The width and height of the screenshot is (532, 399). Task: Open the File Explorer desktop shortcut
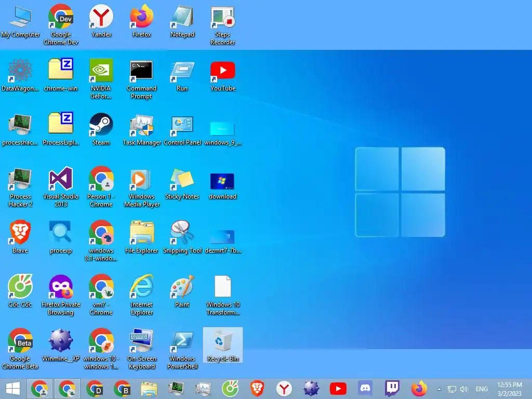[141, 236]
